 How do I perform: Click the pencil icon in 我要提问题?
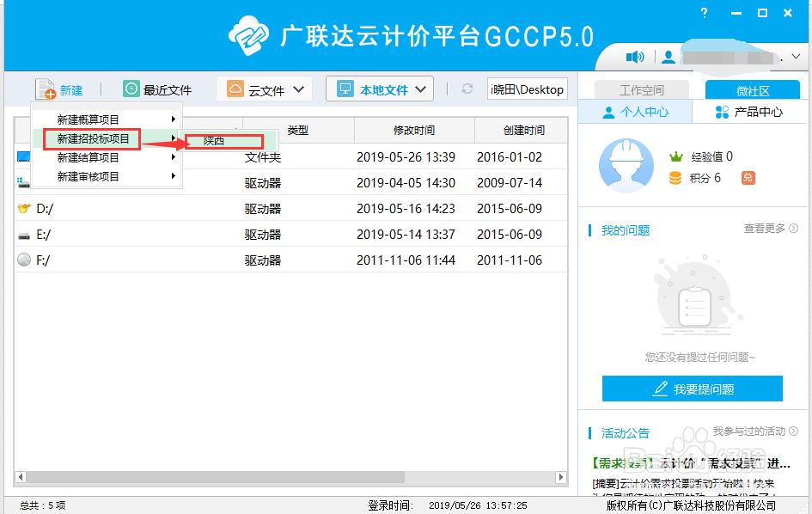(x=660, y=389)
